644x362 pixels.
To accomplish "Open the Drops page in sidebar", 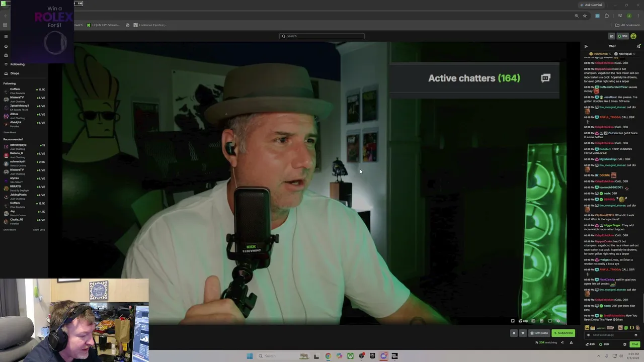I will [x=15, y=73].
